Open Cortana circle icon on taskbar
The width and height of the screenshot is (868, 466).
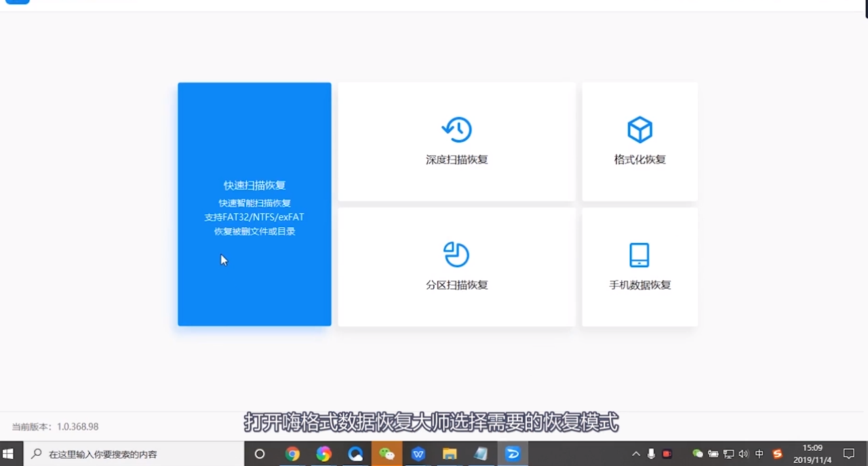(260, 454)
